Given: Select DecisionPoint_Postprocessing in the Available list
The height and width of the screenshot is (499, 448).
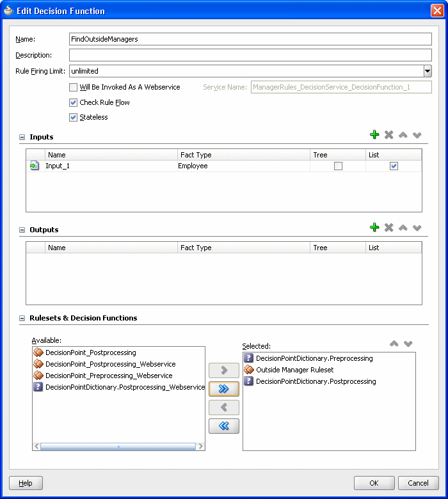Looking at the screenshot, I should (91, 352).
